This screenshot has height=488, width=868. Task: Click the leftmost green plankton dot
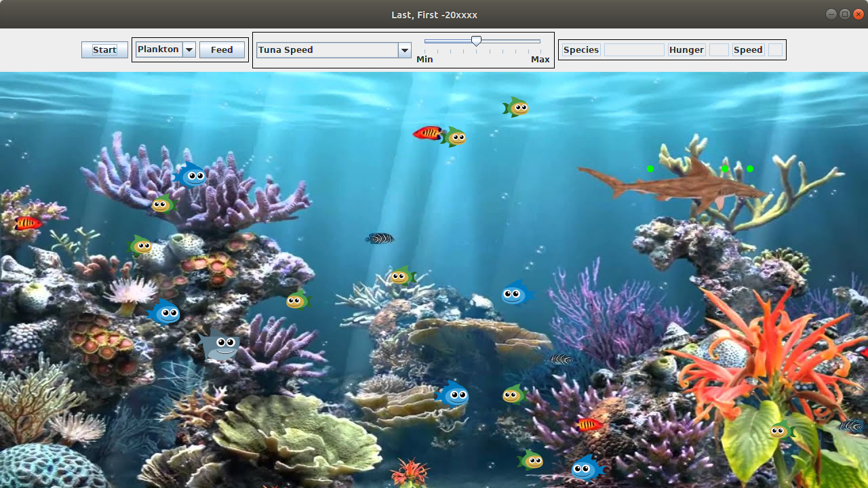[650, 169]
